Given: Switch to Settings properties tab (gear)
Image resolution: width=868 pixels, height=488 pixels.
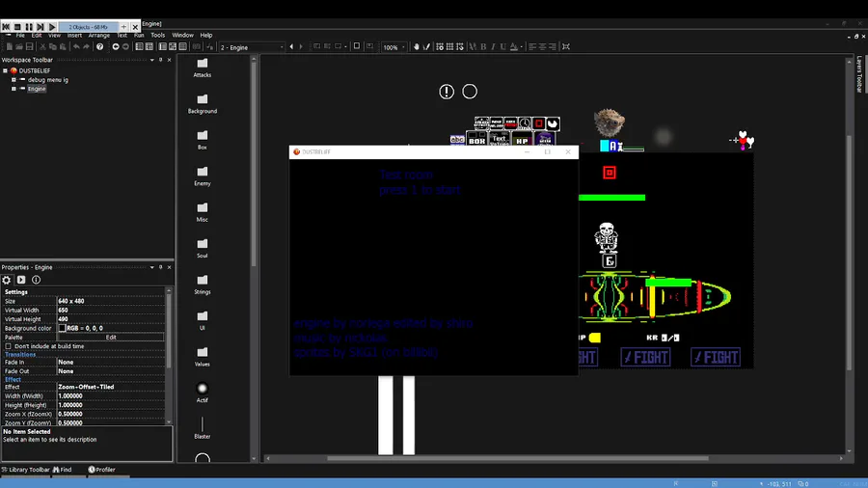Looking at the screenshot, I should [x=7, y=280].
